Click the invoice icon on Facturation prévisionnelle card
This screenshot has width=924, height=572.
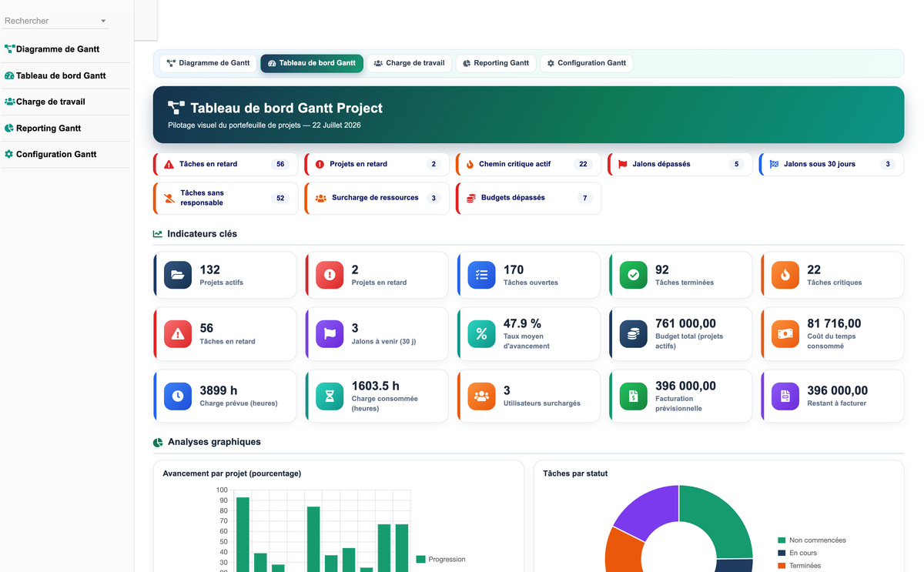pyautogui.click(x=634, y=396)
